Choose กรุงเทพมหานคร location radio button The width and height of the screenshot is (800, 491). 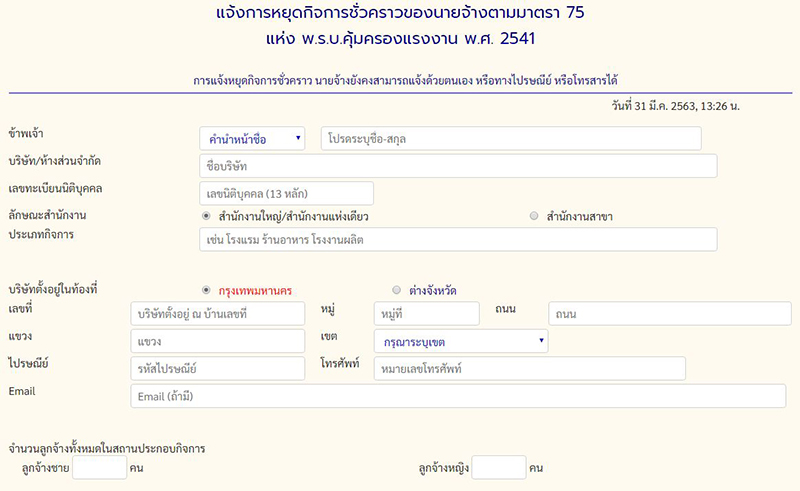pyautogui.click(x=206, y=290)
